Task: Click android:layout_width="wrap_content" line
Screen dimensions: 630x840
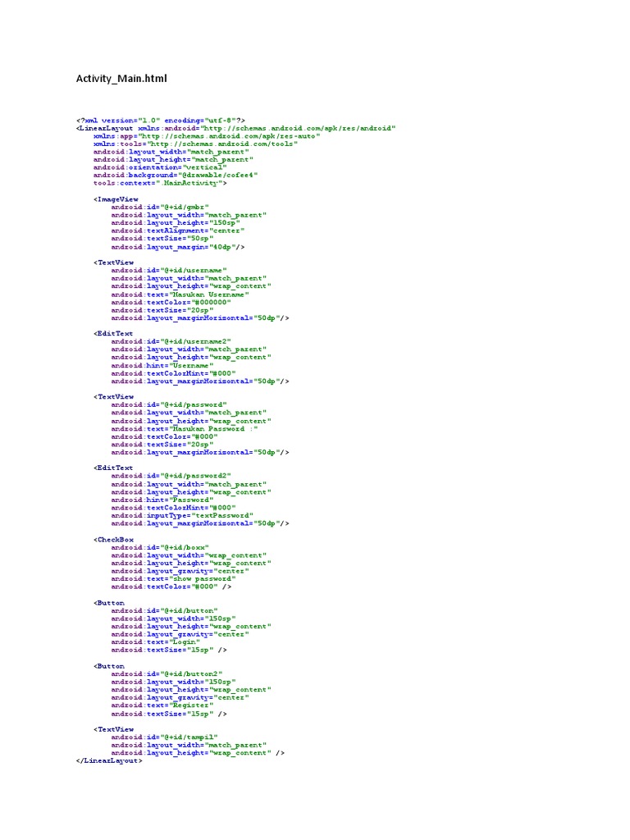Action: pos(189,555)
